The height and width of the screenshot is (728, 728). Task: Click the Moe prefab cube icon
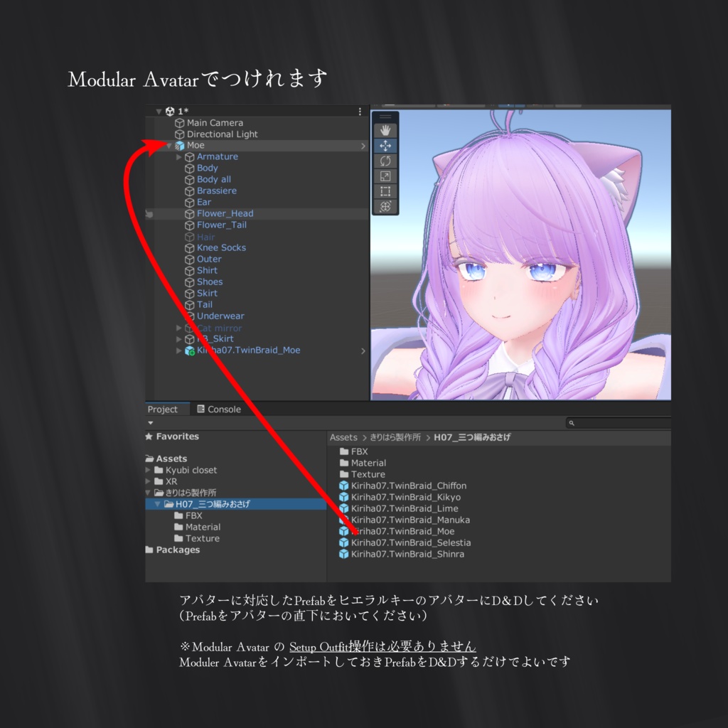(x=180, y=146)
